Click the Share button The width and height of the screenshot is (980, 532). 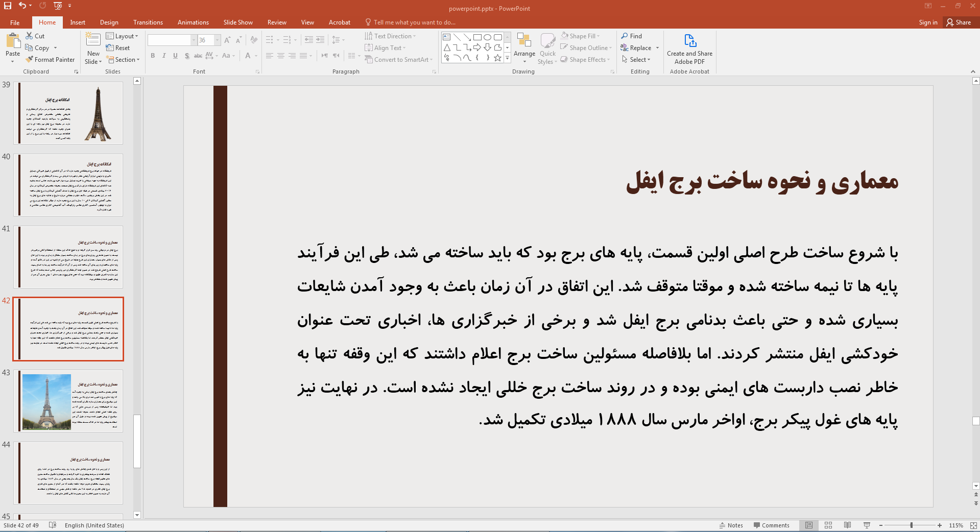pos(959,22)
